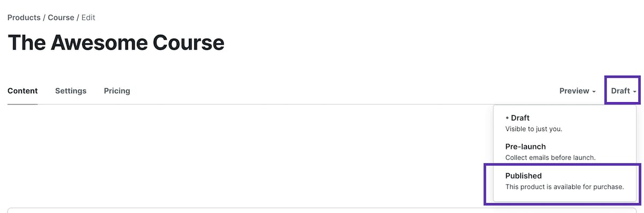Select the Published status option
This screenshot has width=644, height=213.
(x=563, y=181)
